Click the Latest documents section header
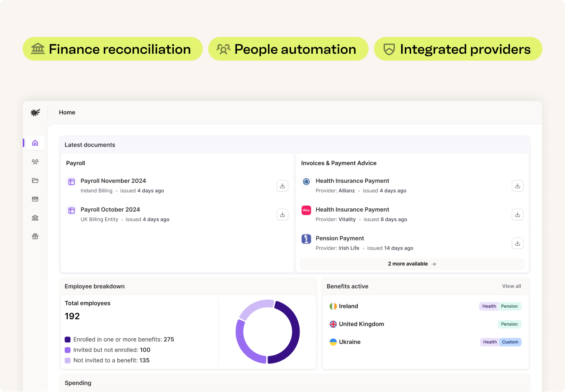This screenshot has height=392, width=565. point(90,145)
